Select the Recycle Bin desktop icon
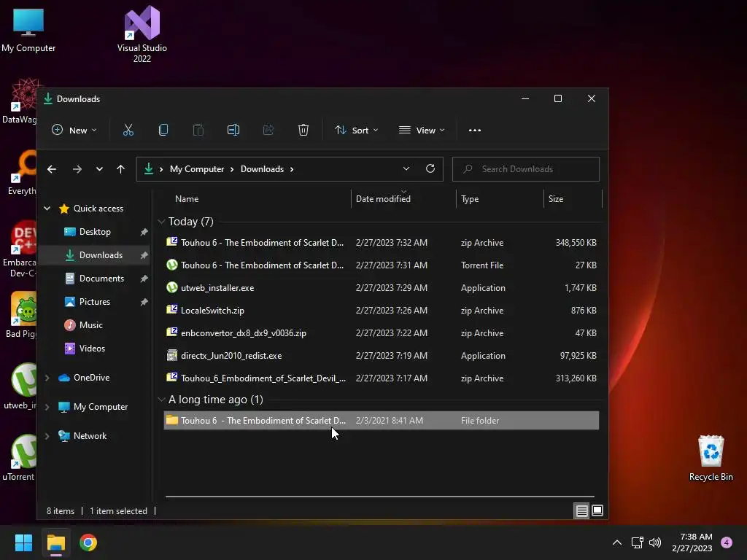Viewport: 747px width, 560px height. tap(711, 458)
